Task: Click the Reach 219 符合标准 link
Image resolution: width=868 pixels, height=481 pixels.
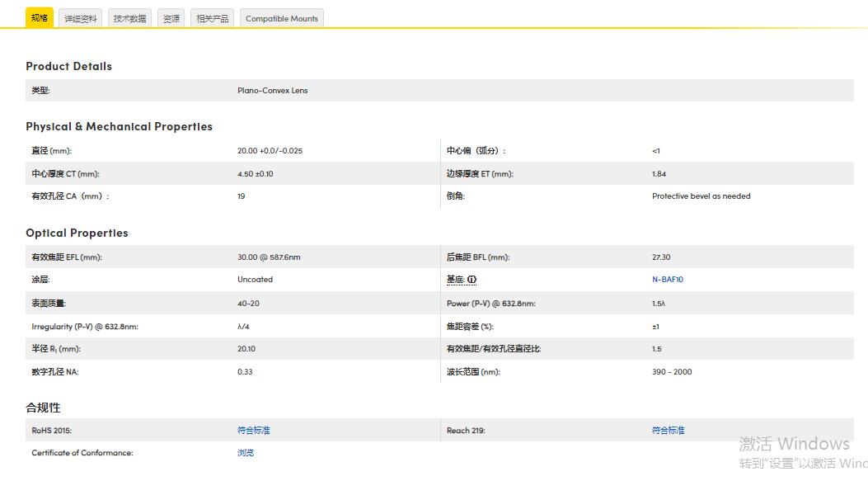Action: pos(668,431)
